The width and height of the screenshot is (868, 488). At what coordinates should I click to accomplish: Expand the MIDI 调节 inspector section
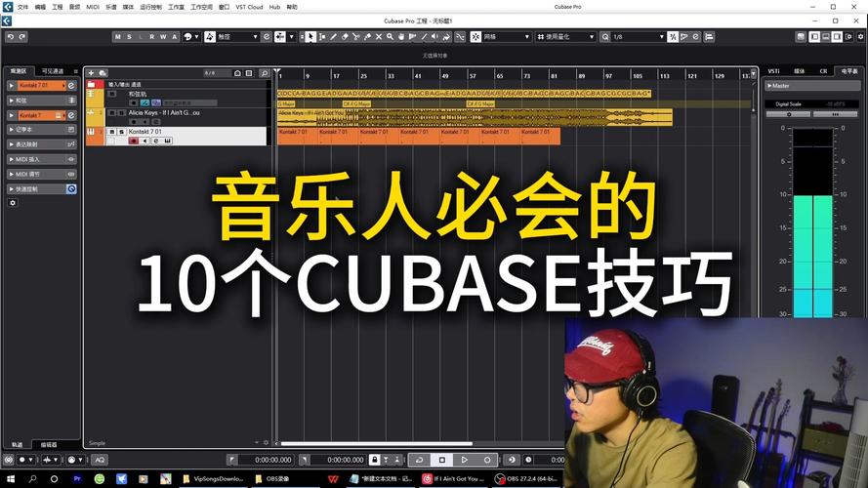[x=11, y=175]
